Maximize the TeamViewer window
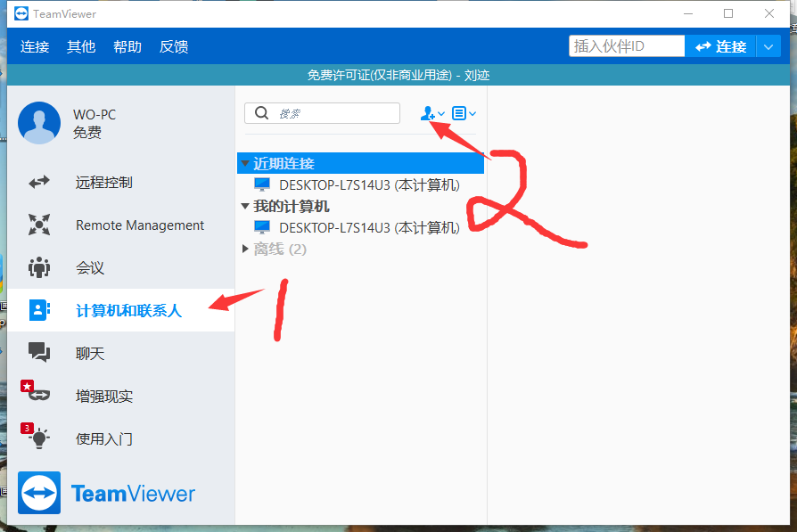 tap(728, 13)
